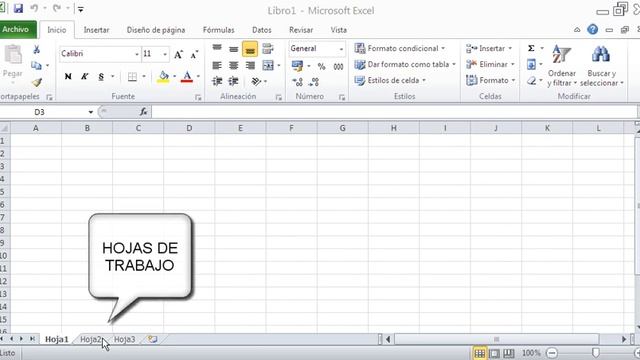Align text left

[217, 65]
